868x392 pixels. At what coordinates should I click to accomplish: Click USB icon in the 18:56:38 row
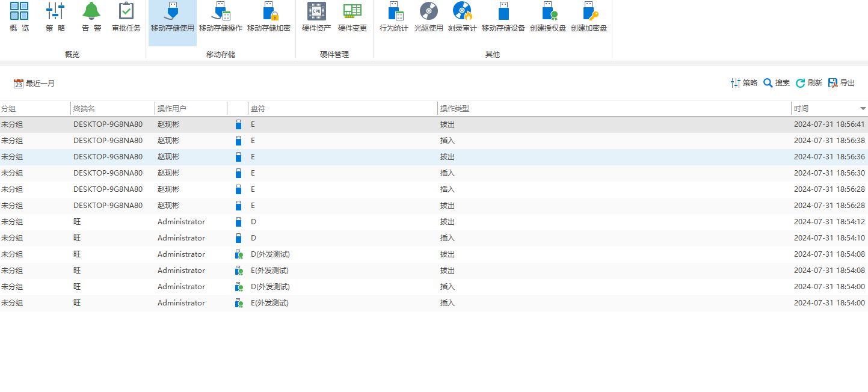pyautogui.click(x=238, y=141)
